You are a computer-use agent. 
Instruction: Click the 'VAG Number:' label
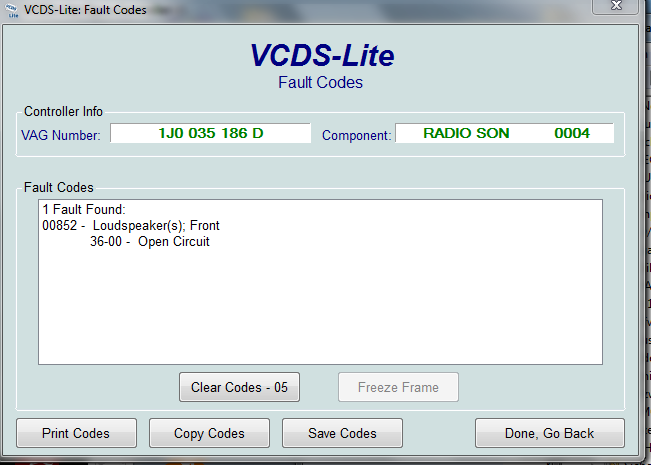pyautogui.click(x=61, y=135)
